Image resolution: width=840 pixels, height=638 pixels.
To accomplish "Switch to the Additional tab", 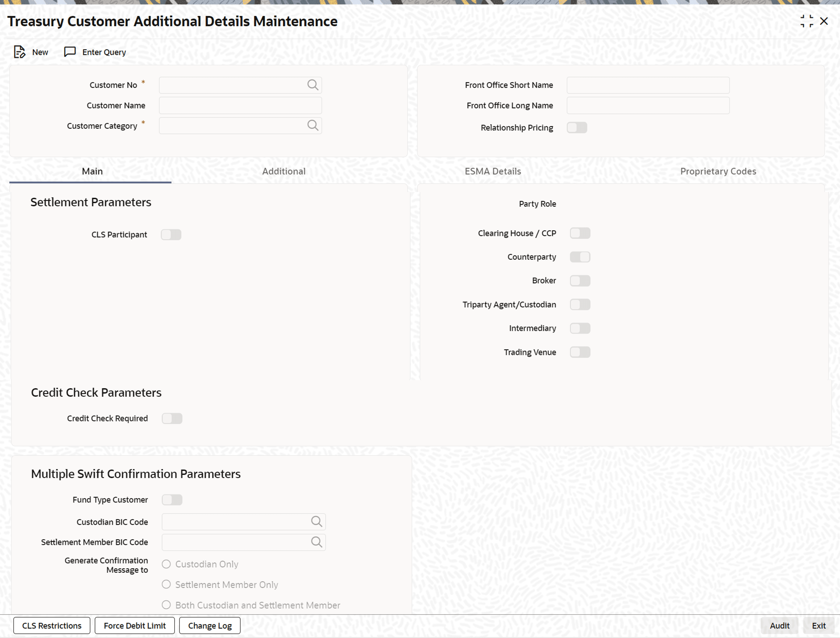I will coord(284,171).
